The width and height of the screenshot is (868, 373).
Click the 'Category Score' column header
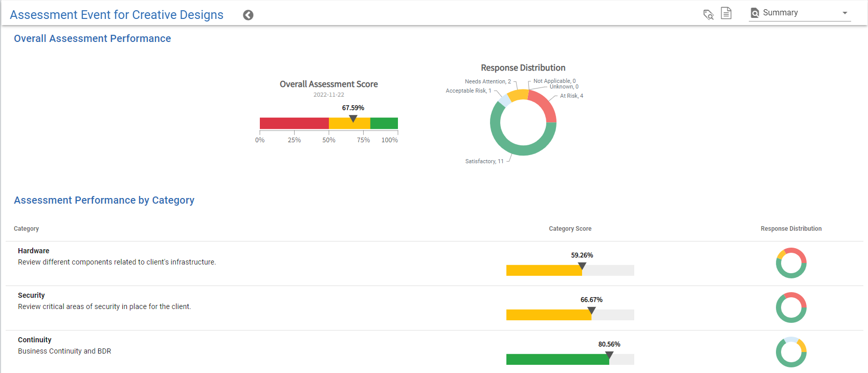coord(570,229)
